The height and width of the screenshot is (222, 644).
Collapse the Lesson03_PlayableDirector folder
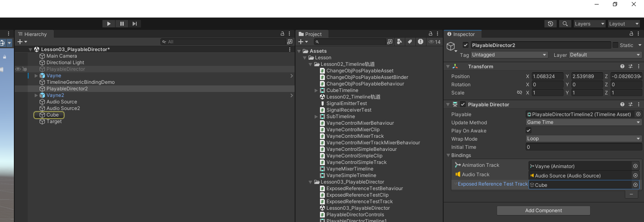click(x=311, y=182)
